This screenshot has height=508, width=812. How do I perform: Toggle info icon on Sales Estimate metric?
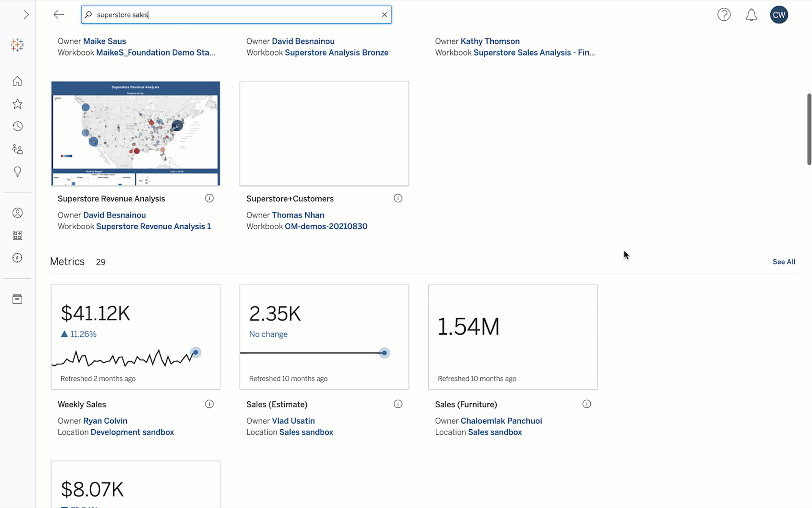[398, 404]
